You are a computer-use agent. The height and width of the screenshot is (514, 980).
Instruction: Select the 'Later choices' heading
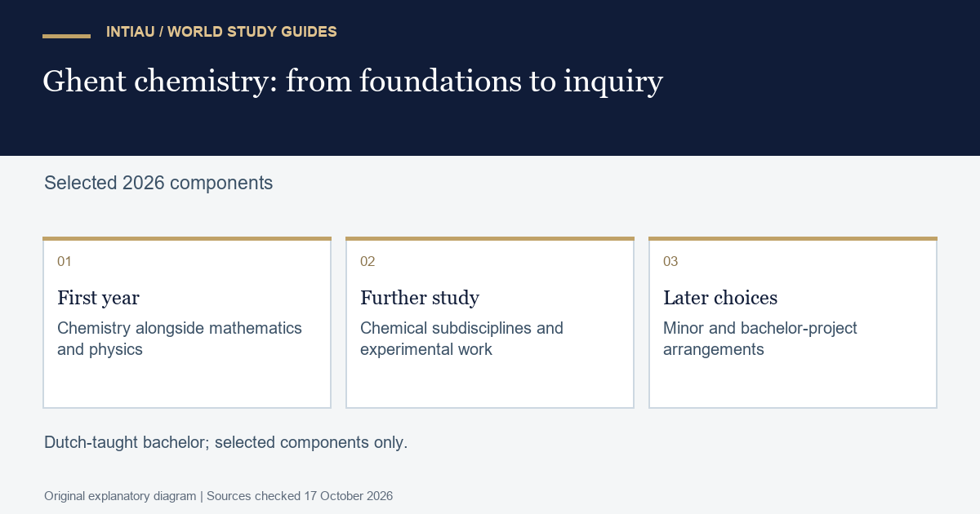pos(720,298)
